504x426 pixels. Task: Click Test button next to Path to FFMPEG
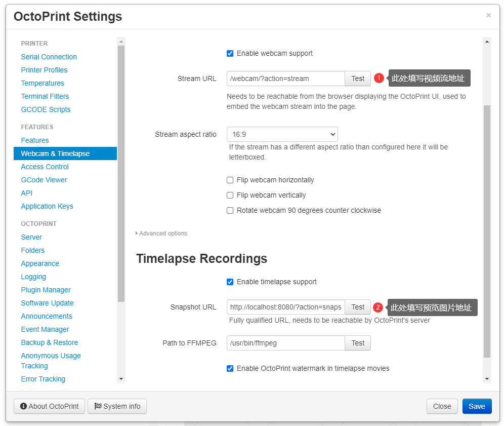pyautogui.click(x=358, y=343)
